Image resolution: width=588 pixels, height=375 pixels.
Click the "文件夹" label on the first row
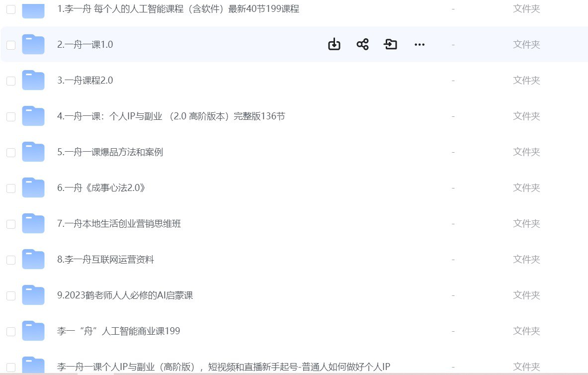[526, 8]
